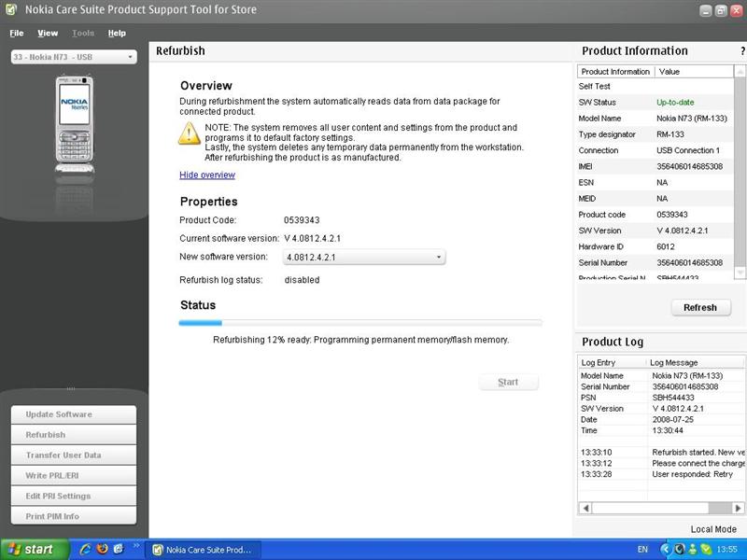Expand the quick launch chevron

click(136, 546)
